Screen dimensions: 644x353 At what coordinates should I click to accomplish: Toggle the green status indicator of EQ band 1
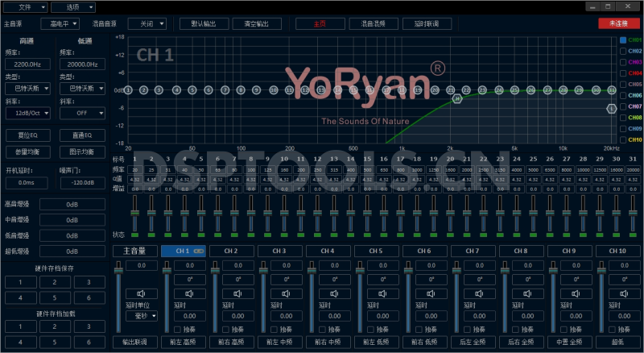click(134, 235)
